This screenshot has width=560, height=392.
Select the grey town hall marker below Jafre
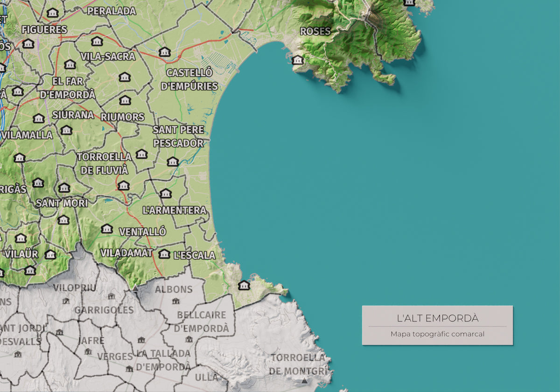click(x=87, y=351)
